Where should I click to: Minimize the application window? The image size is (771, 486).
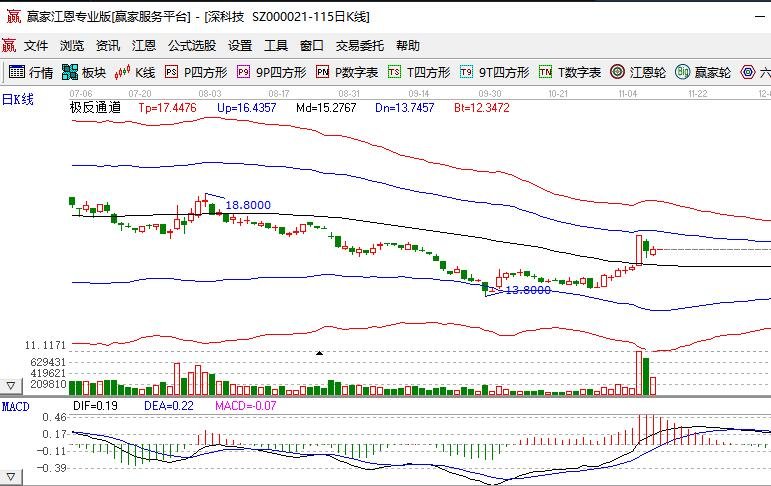[760, 16]
